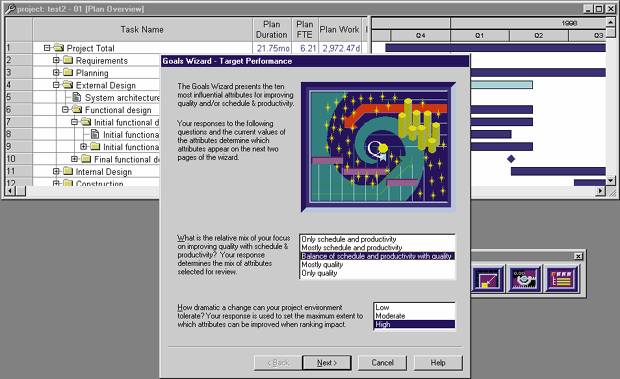Choose "Moderate" change tolerance
This screenshot has height=379, width=620.
390,316
